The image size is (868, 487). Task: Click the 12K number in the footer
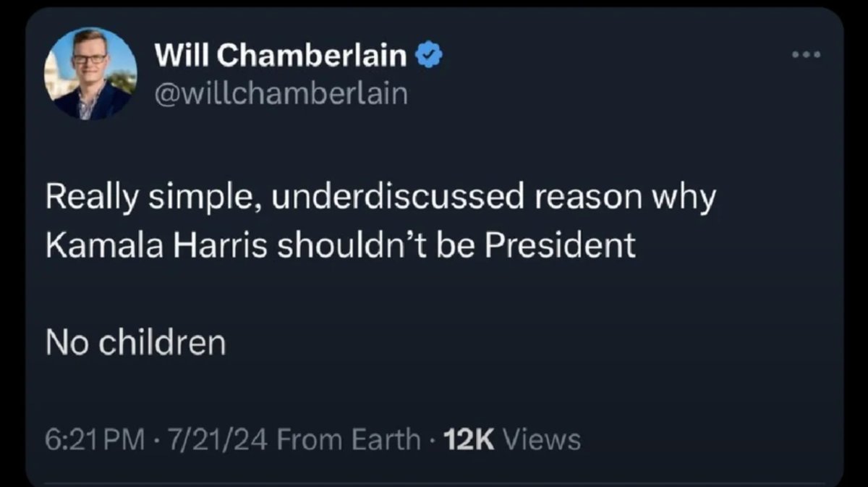pyautogui.click(x=468, y=439)
